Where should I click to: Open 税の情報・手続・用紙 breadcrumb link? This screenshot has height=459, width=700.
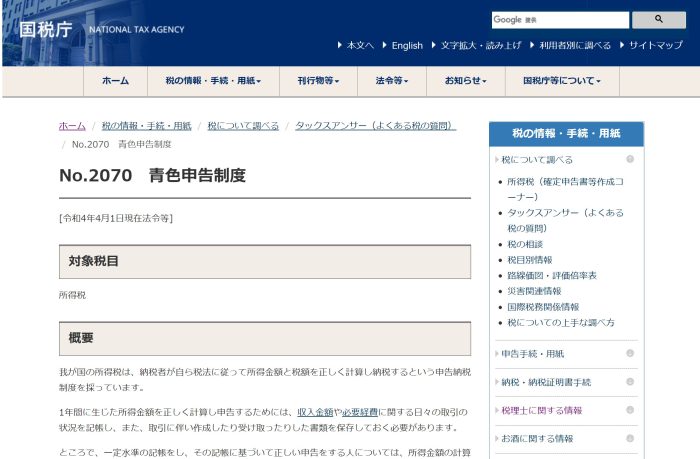coord(146,126)
